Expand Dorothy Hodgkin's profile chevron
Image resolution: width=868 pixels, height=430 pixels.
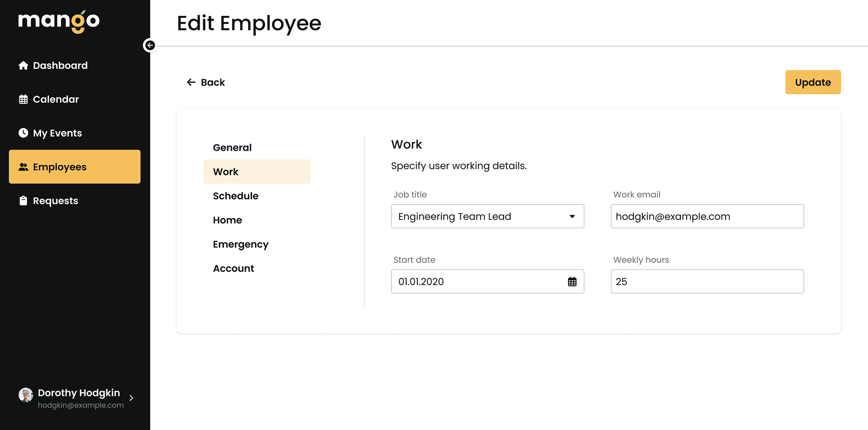(131, 398)
